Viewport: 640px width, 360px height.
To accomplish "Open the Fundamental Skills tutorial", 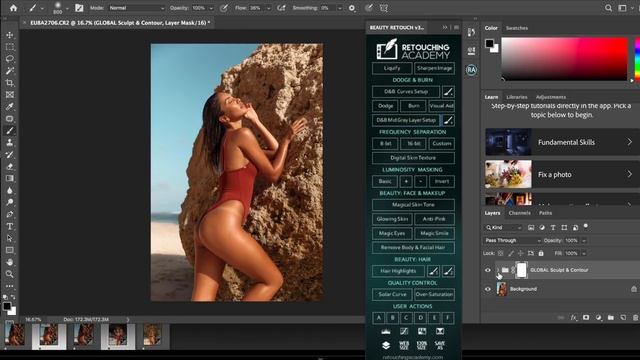I will pyautogui.click(x=562, y=142).
